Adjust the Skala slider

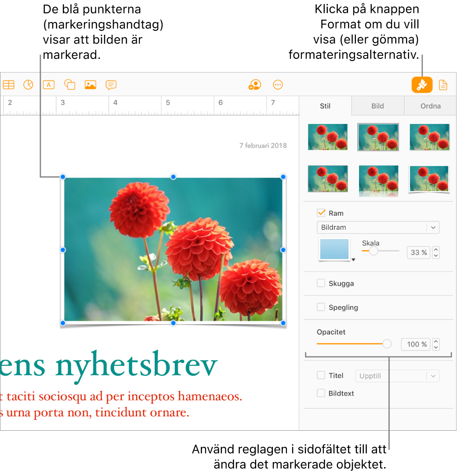pyautogui.click(x=374, y=251)
